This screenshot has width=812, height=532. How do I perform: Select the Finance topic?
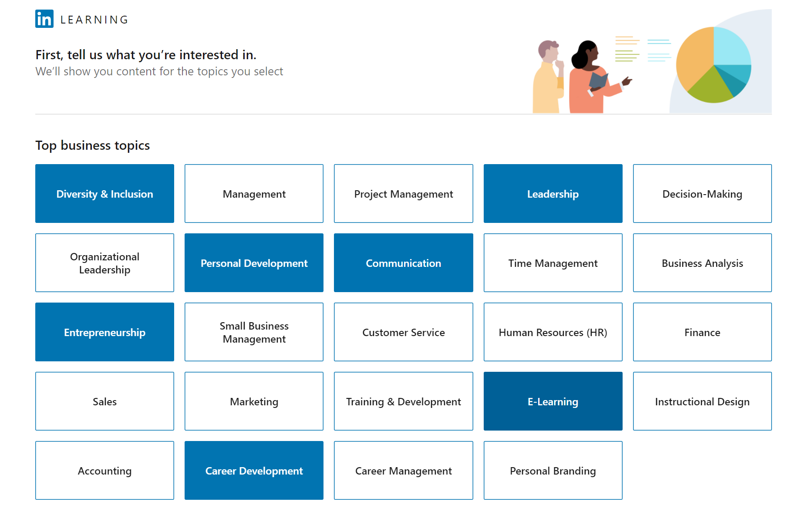tap(702, 332)
